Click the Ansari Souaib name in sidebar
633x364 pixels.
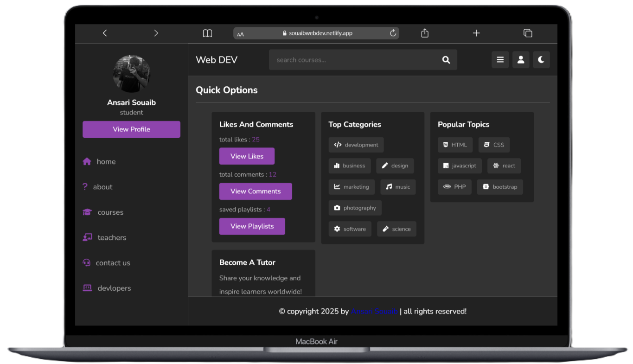coord(131,102)
